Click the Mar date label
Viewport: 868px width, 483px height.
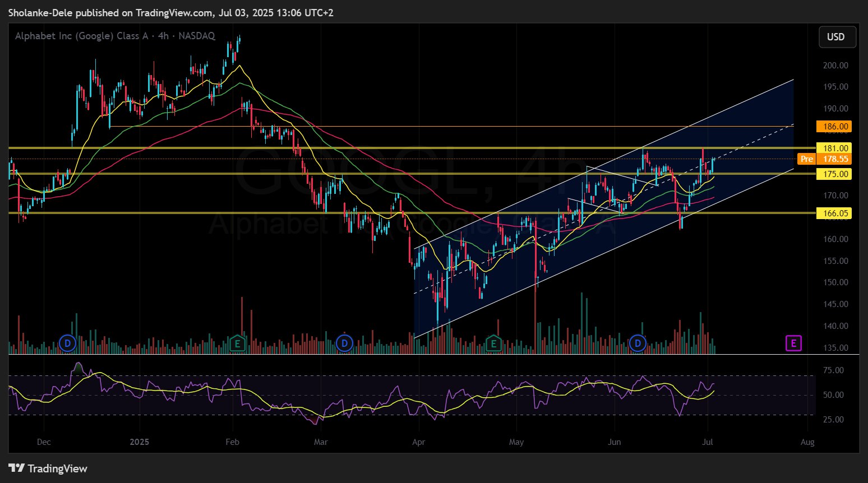[321, 442]
